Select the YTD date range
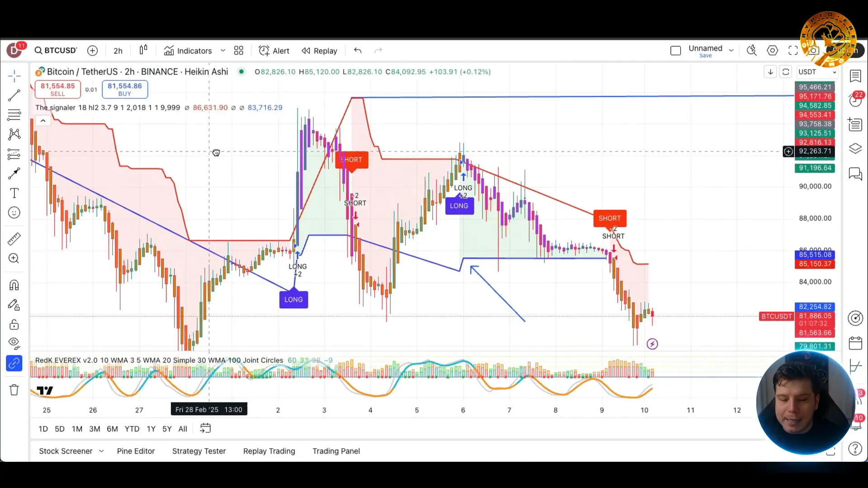868x488 pixels. (132, 429)
